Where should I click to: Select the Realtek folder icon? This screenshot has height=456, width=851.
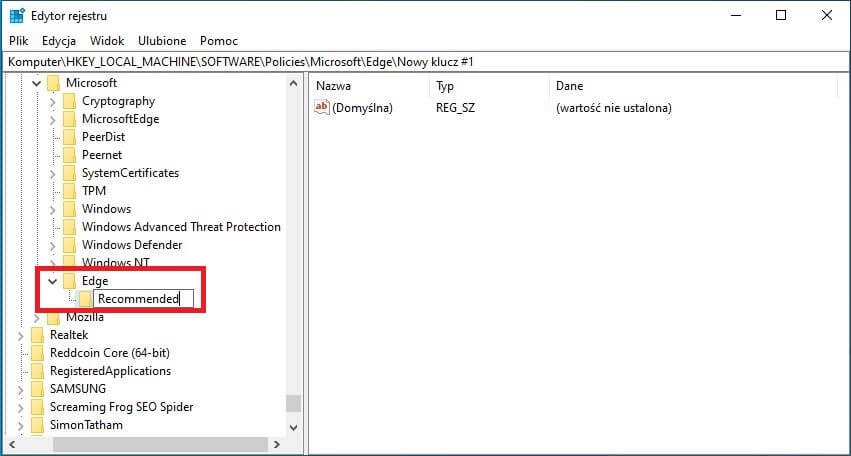coord(37,335)
